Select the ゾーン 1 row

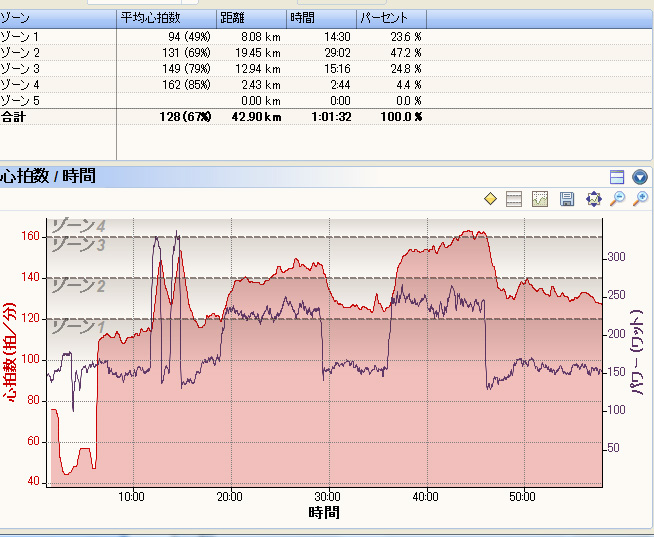pyautogui.click(x=325, y=37)
